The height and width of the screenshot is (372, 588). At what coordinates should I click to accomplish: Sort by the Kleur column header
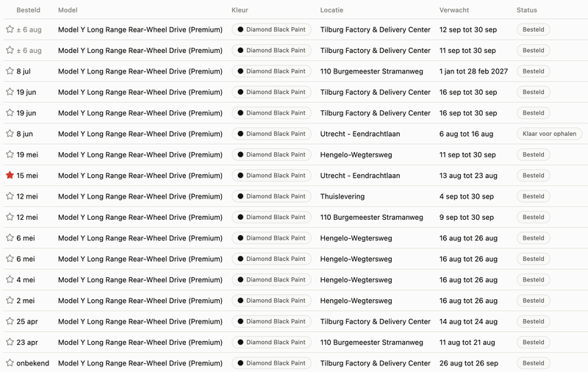240,10
